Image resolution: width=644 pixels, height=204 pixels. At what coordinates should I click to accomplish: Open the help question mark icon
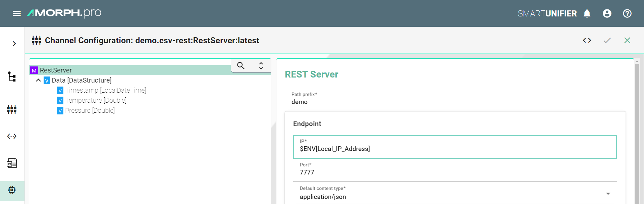tap(627, 13)
